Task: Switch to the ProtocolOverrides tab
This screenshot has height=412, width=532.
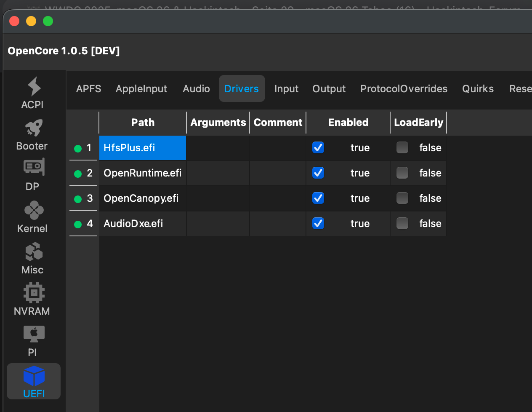Action: pyautogui.click(x=404, y=89)
